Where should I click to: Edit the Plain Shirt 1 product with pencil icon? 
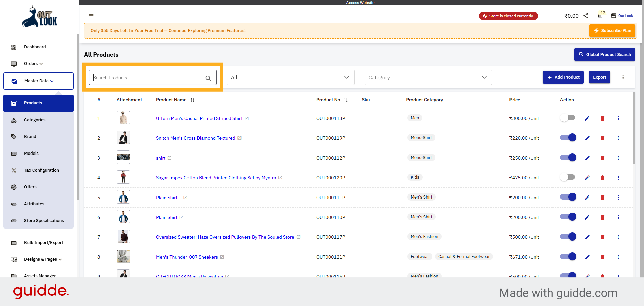coord(587,198)
